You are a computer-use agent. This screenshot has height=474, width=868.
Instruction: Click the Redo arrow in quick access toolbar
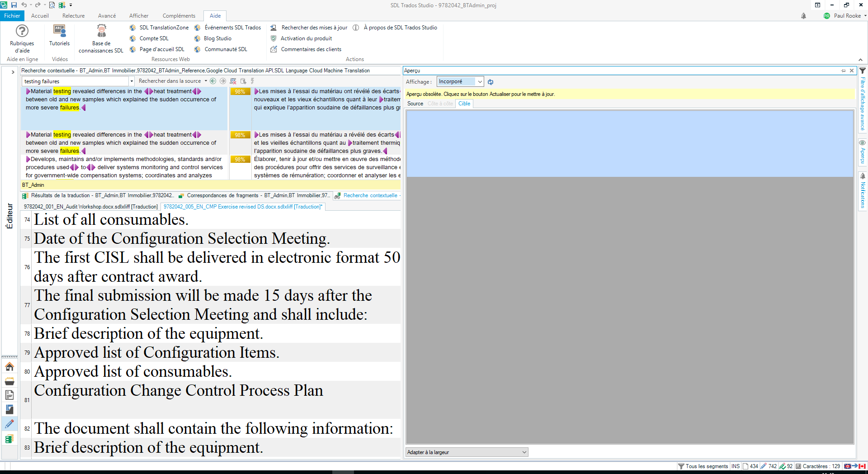click(x=38, y=5)
